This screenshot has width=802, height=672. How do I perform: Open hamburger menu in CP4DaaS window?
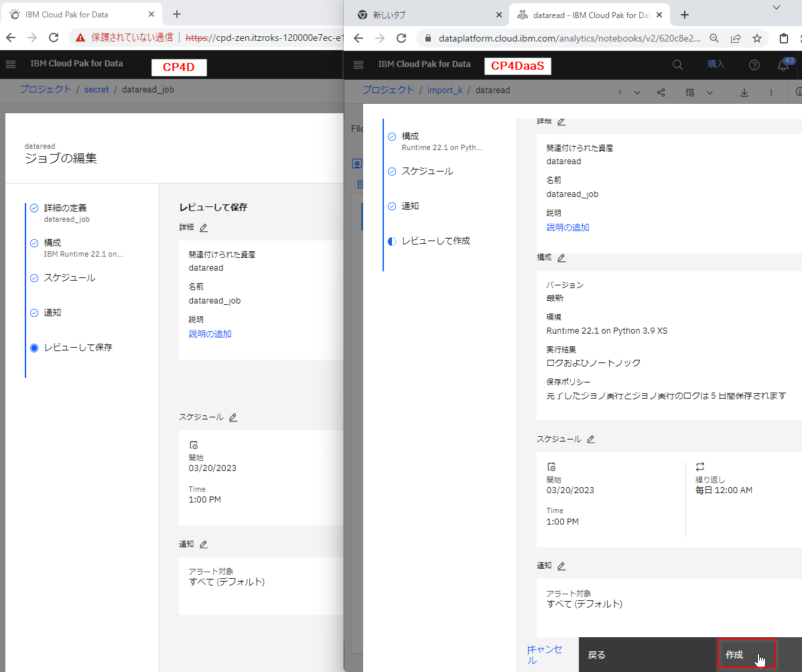[x=358, y=64]
